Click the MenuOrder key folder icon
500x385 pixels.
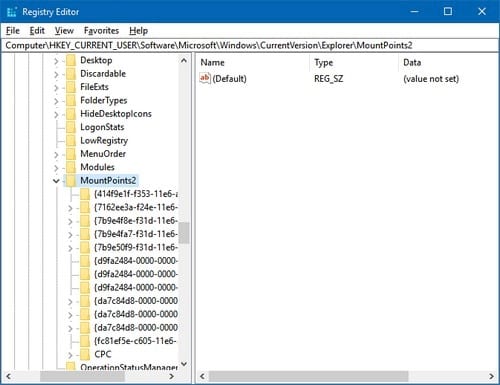click(71, 154)
